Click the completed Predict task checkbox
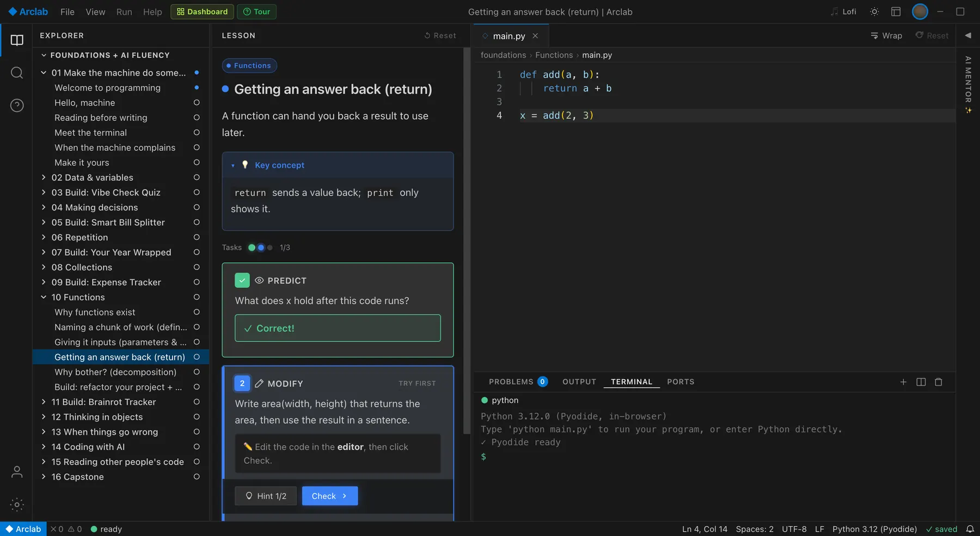Image resolution: width=980 pixels, height=536 pixels. tap(242, 280)
